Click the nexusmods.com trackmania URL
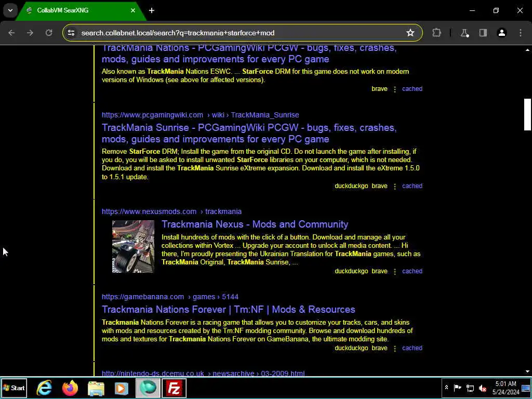Viewport: 532px width, 399px height. pos(171,212)
